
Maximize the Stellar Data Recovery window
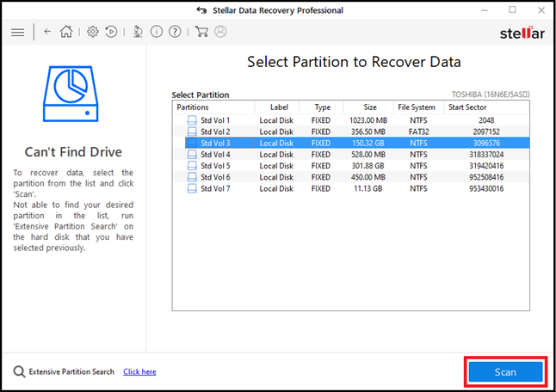point(512,10)
